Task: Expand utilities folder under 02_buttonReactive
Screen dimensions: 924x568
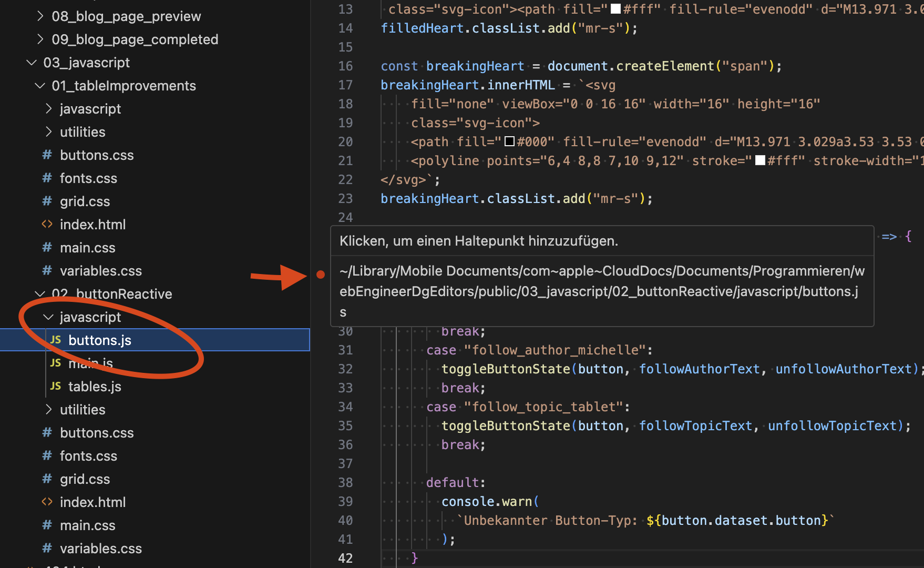Action: click(x=48, y=410)
